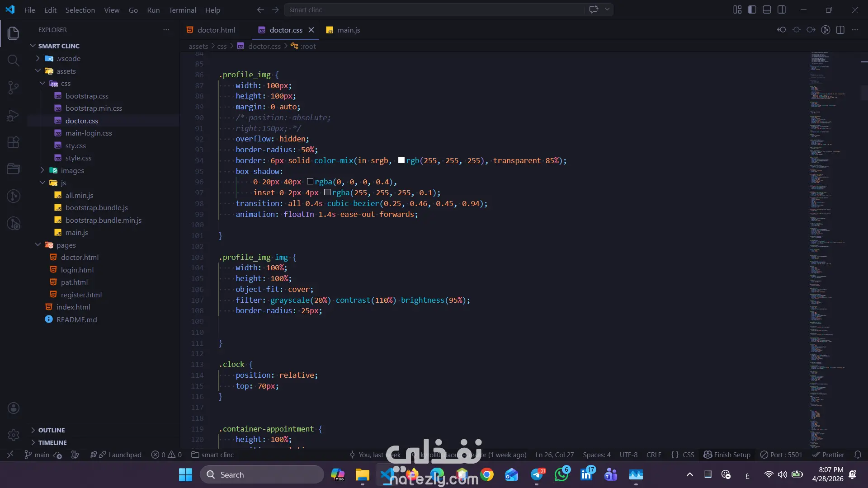868x488 pixels.
Task: Open the rgba(255, 255, 255, 0.1) inset swatch
Action: pos(327,192)
